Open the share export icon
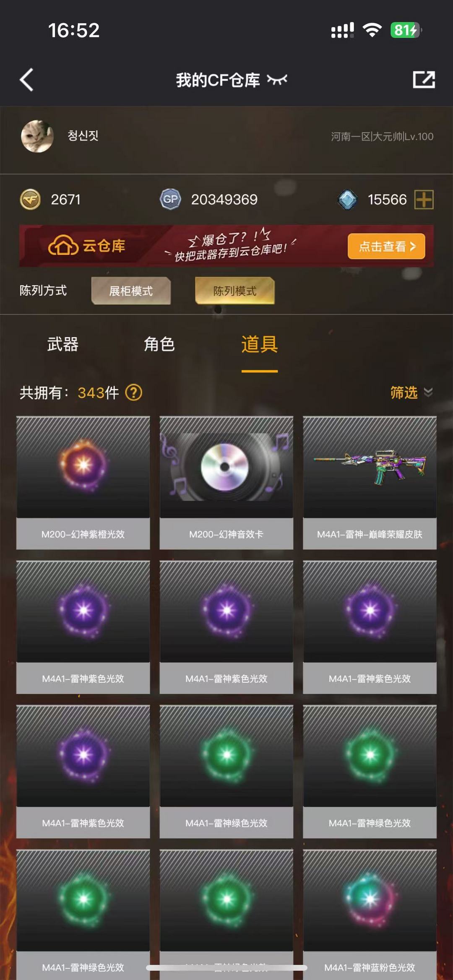Image resolution: width=453 pixels, height=980 pixels. (x=424, y=79)
